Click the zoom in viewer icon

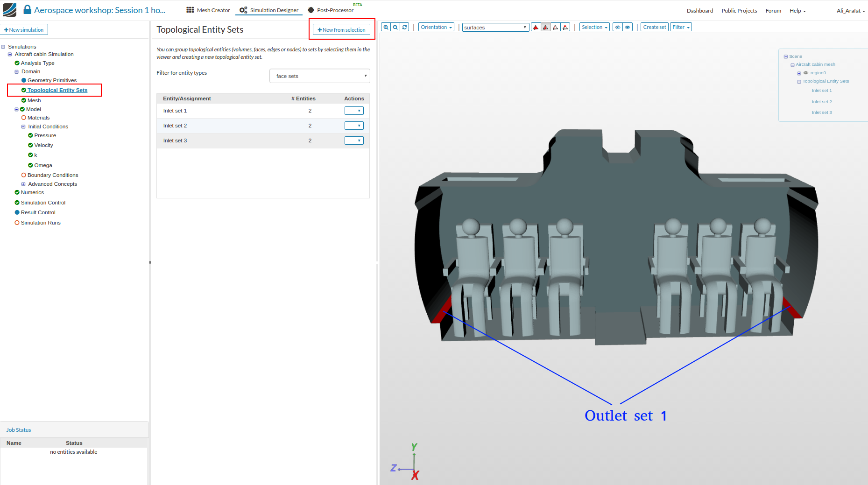(386, 27)
